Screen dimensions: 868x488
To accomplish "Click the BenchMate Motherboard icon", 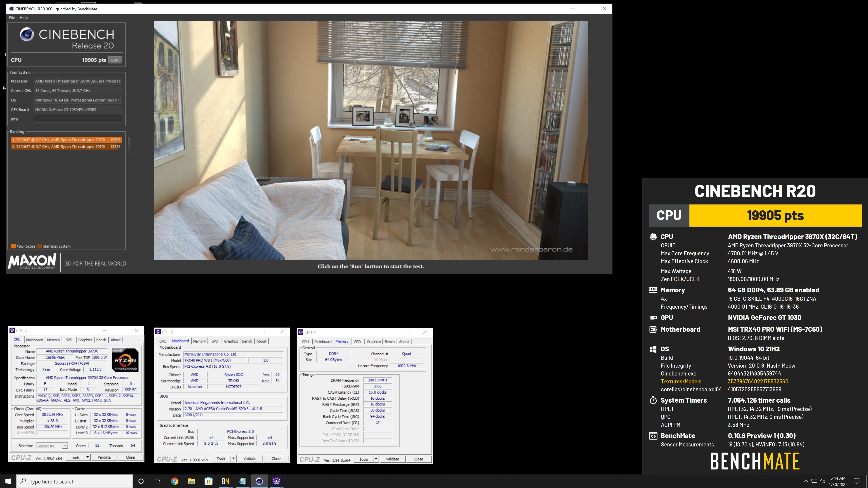I will 653,329.
